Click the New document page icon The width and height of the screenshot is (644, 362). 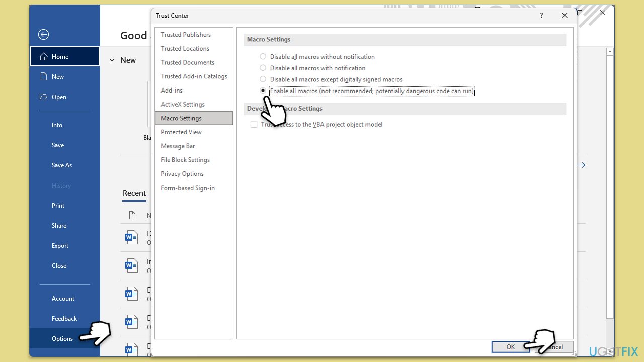coord(44,76)
